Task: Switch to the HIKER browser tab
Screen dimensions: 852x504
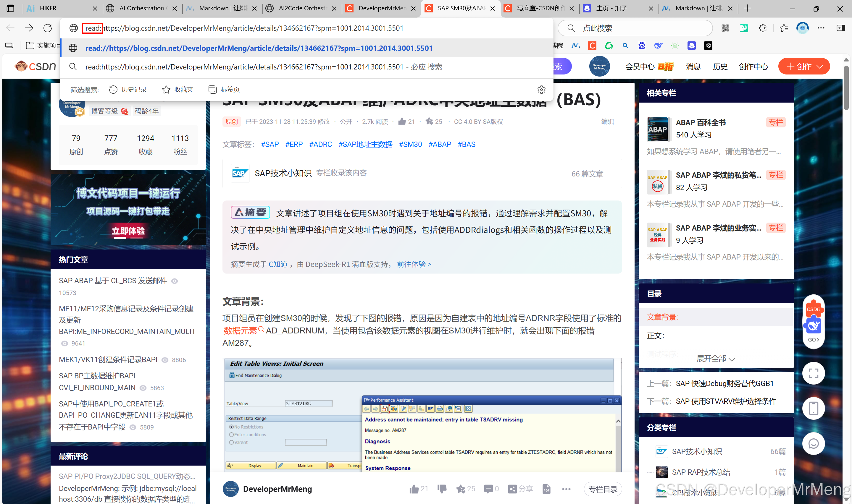Action: click(48, 8)
